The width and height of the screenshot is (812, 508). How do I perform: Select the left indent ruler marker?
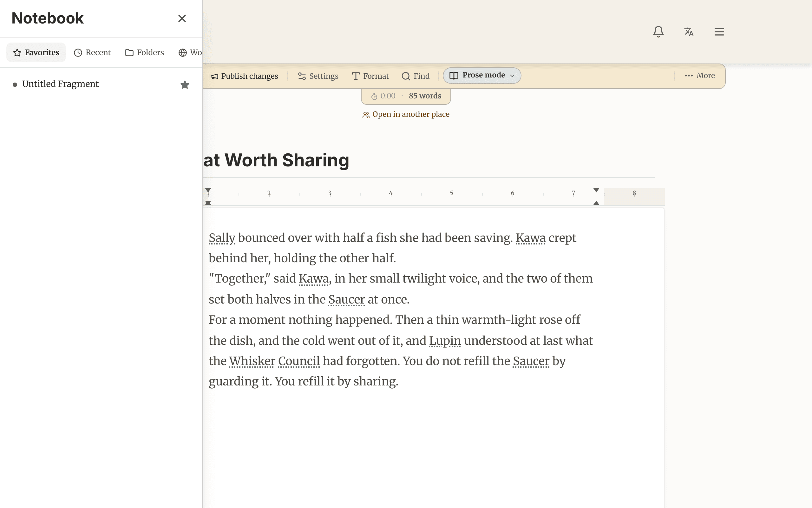pos(208,203)
